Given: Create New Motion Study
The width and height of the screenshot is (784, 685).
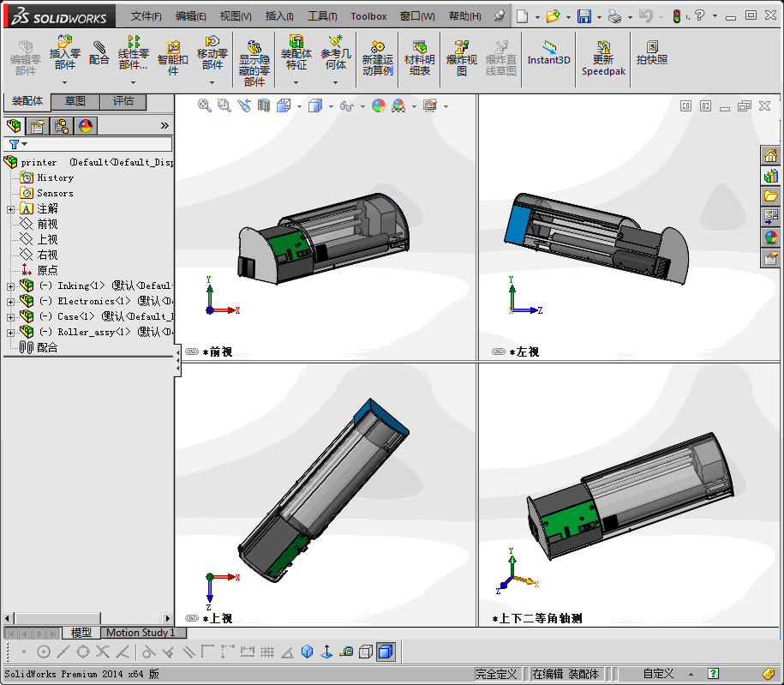Looking at the screenshot, I should pos(378,58).
